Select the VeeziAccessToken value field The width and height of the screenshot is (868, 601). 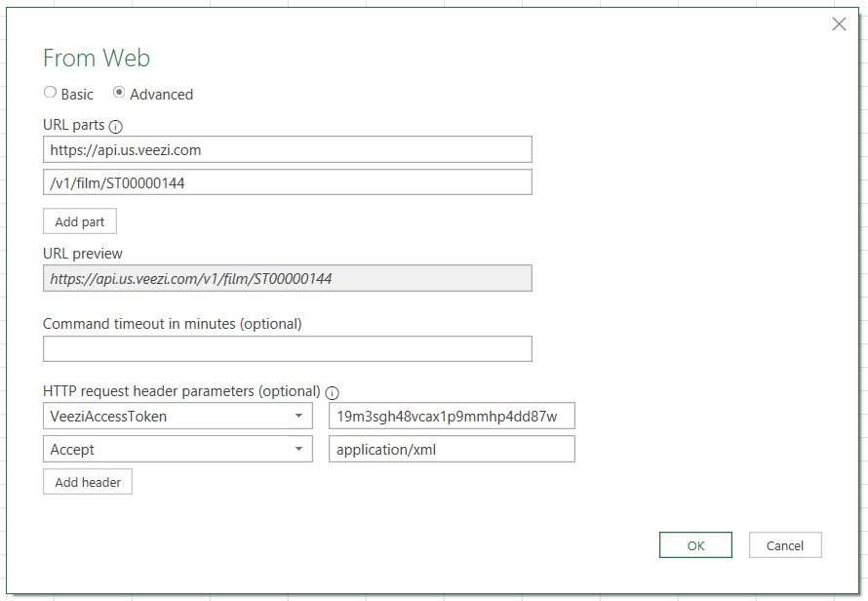(452, 416)
